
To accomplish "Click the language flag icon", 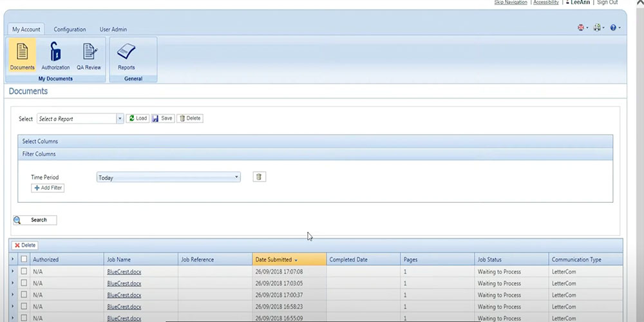I will pos(581,28).
